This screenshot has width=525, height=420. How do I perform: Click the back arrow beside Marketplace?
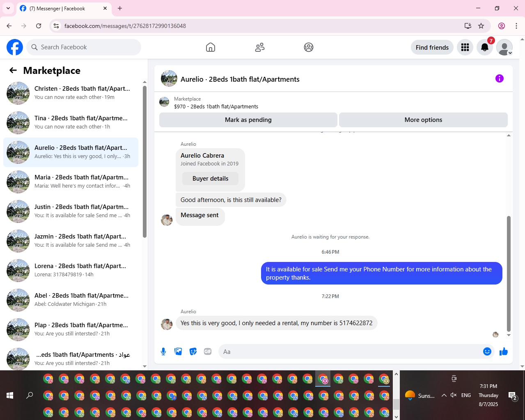[x=13, y=70]
